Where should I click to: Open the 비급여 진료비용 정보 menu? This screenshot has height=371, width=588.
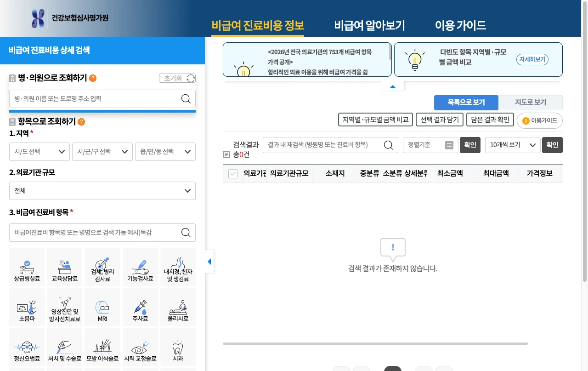coord(258,25)
